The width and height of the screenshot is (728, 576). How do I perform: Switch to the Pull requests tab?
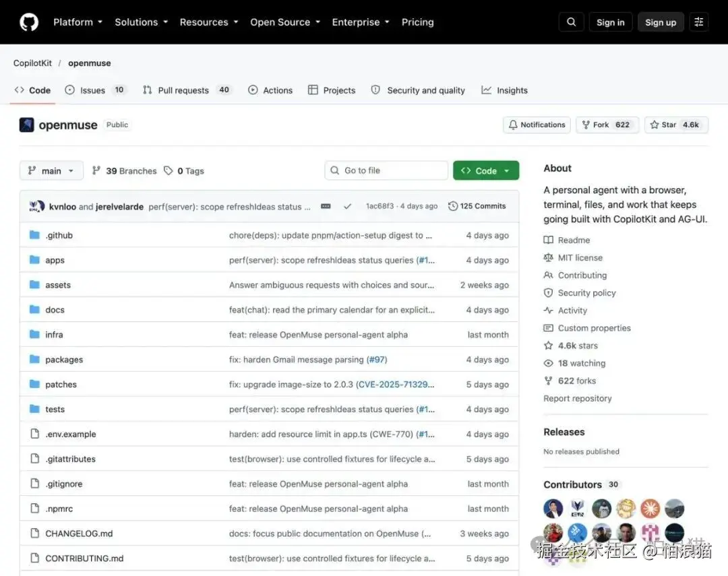187,90
